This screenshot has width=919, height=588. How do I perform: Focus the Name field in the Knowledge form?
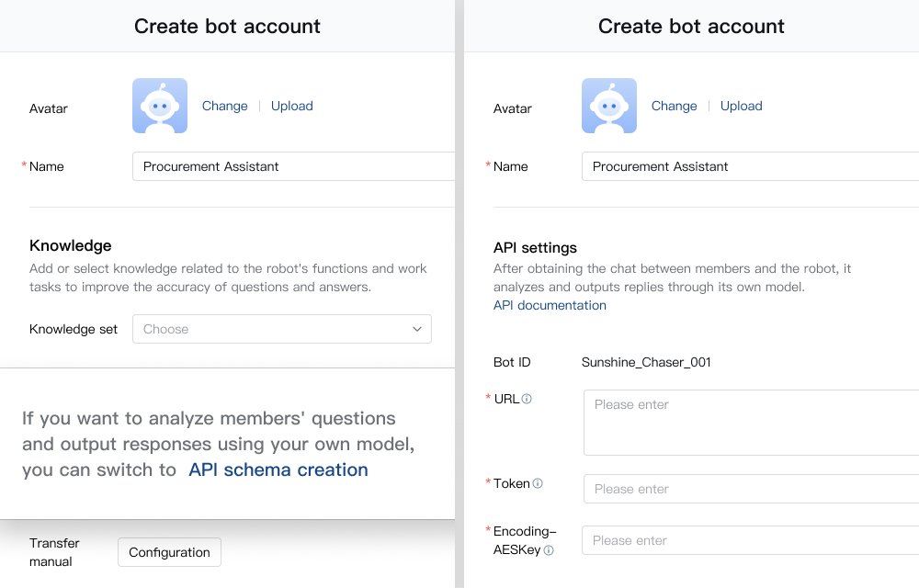point(294,166)
